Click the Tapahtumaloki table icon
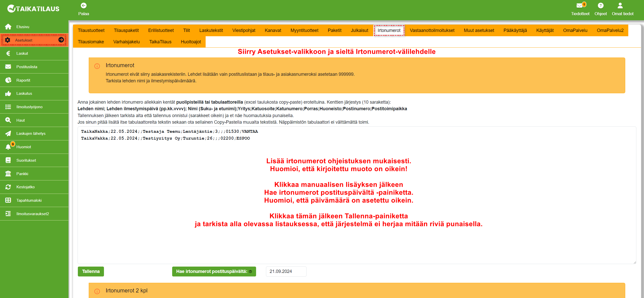Image resolution: width=644 pixels, height=298 pixels. [8, 200]
